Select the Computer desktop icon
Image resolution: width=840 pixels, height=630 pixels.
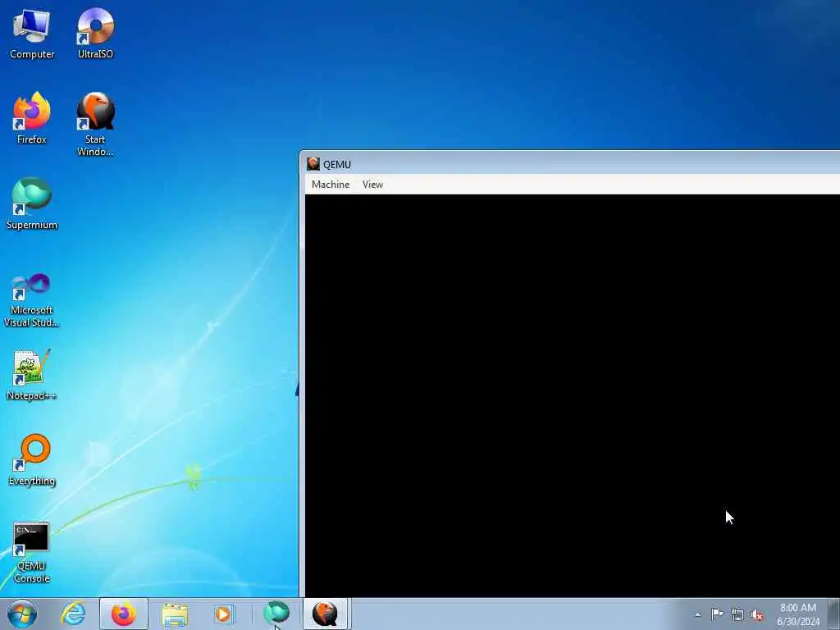(32, 33)
